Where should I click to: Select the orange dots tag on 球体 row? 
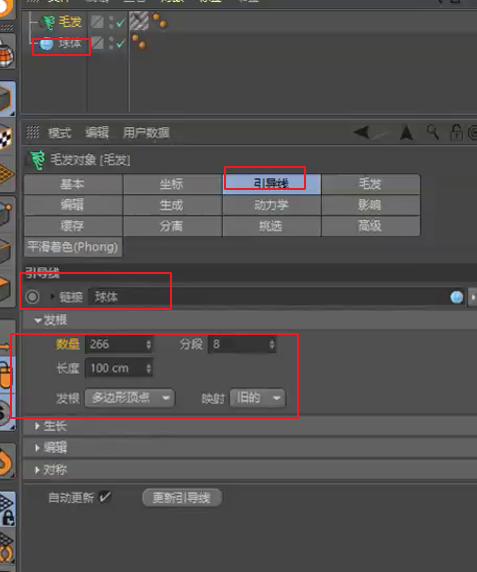[x=139, y=42]
